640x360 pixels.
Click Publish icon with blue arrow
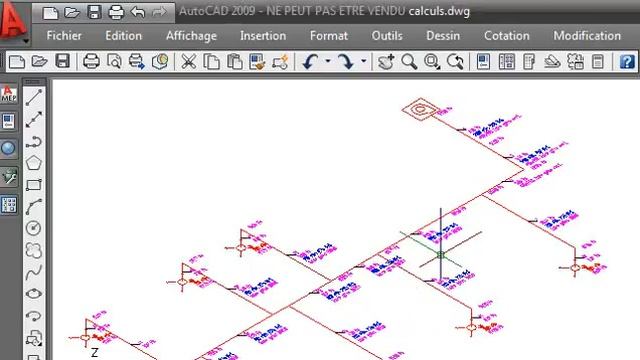[x=137, y=62]
